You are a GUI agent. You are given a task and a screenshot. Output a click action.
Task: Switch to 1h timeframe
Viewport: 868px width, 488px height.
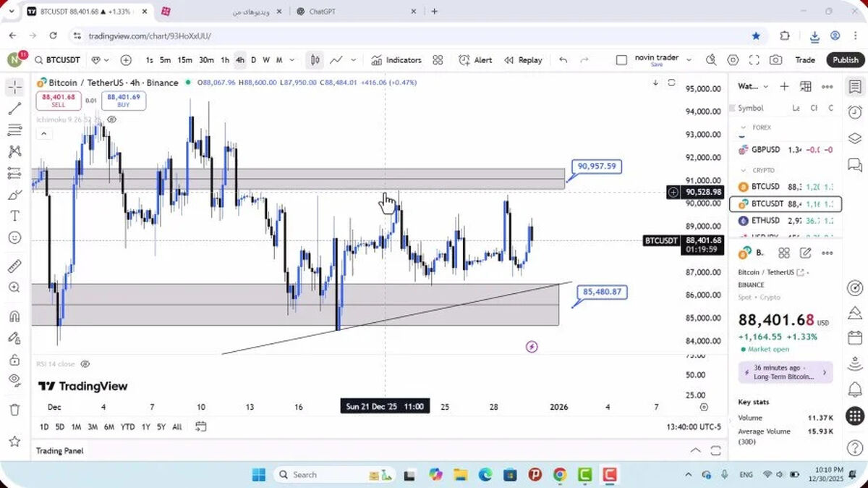(225, 60)
